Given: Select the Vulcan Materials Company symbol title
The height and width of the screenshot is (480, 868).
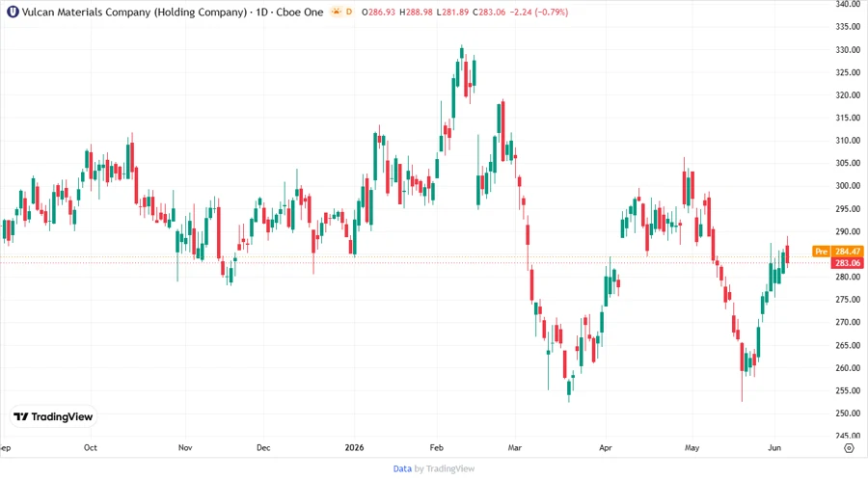Looking at the screenshot, I should tap(134, 12).
